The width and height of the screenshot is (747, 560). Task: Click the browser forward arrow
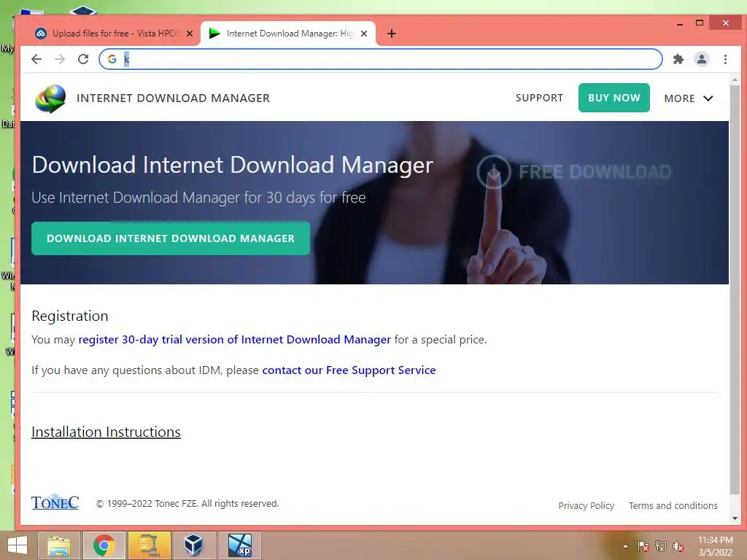[x=60, y=59]
